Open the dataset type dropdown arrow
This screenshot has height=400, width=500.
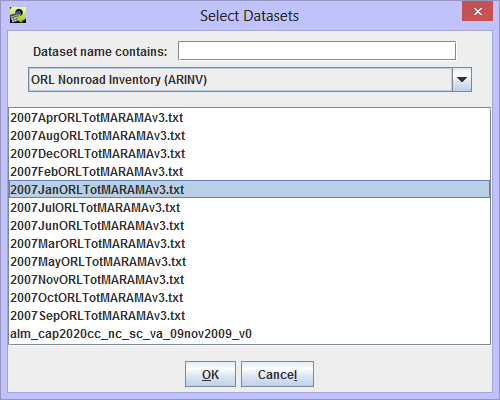point(462,79)
